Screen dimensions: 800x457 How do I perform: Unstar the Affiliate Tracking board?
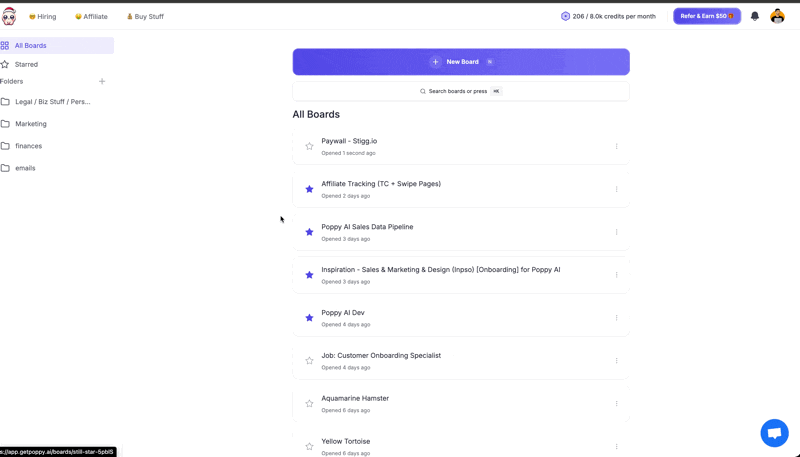point(309,189)
